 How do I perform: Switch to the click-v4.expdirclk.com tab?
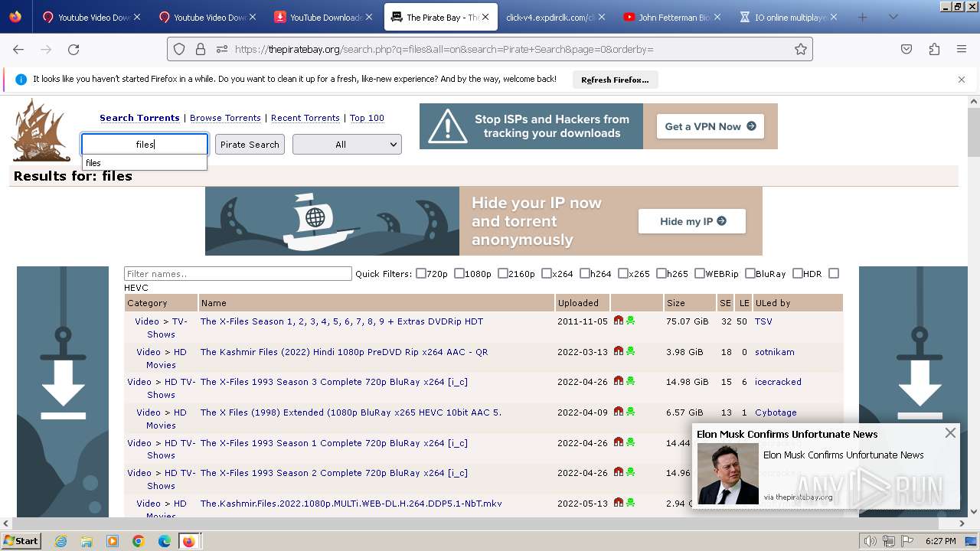(554, 17)
